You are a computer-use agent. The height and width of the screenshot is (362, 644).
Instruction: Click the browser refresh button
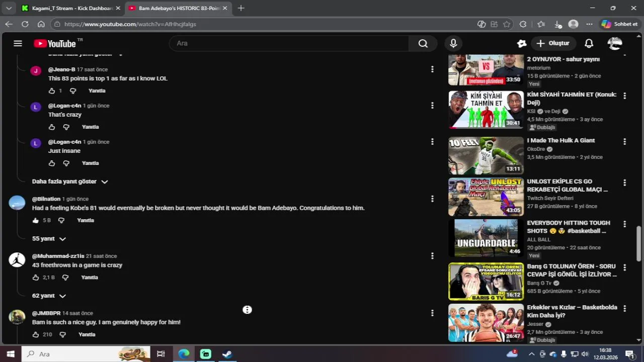pyautogui.click(x=25, y=24)
